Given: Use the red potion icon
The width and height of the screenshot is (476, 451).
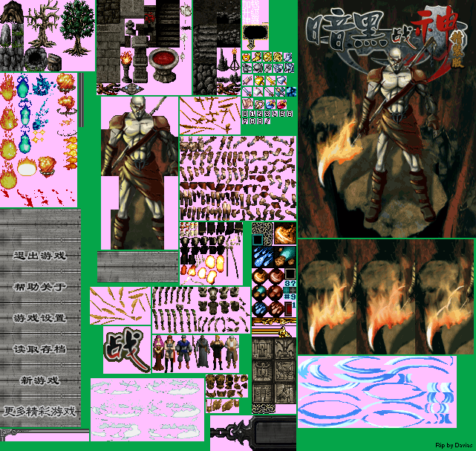Looking at the screenshot, I should point(281,105).
